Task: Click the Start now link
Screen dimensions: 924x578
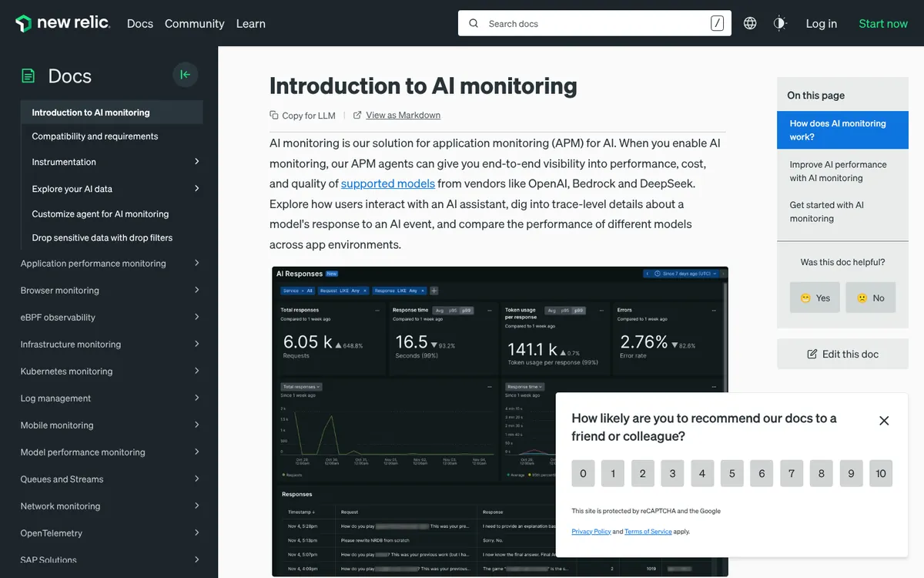Action: point(883,24)
